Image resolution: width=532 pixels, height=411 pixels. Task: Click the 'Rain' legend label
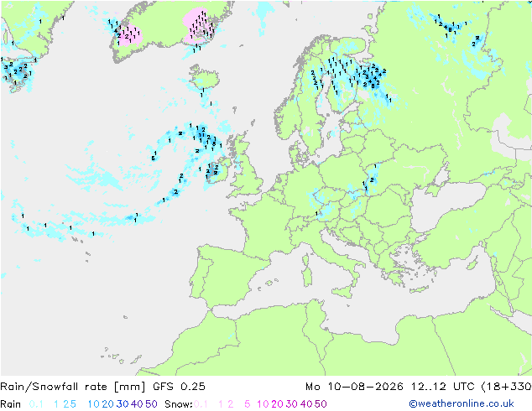click(x=11, y=404)
